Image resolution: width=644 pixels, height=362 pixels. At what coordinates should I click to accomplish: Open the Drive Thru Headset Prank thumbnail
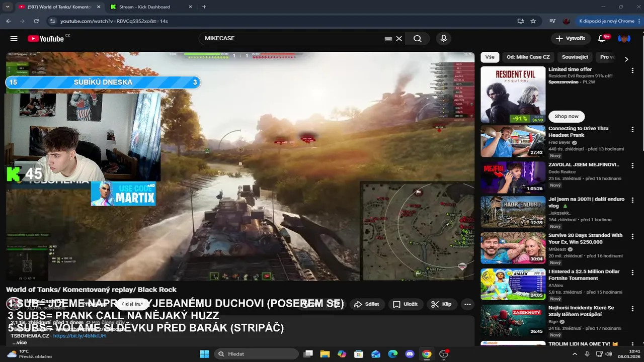click(513, 141)
